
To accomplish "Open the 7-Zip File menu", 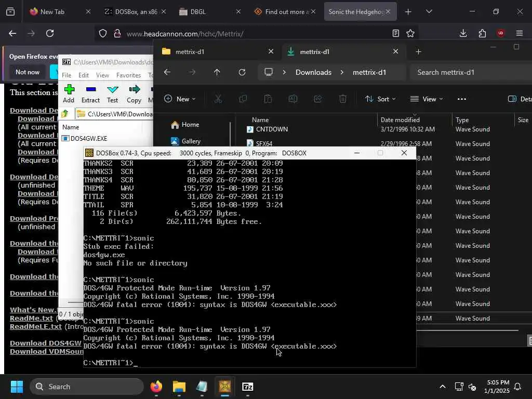I will 66,75.
